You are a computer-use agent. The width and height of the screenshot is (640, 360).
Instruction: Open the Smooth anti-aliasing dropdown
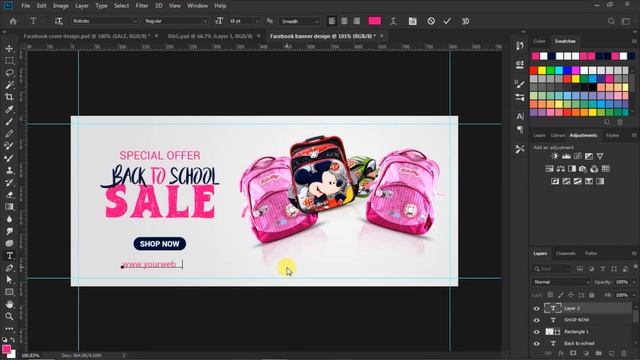pos(300,21)
